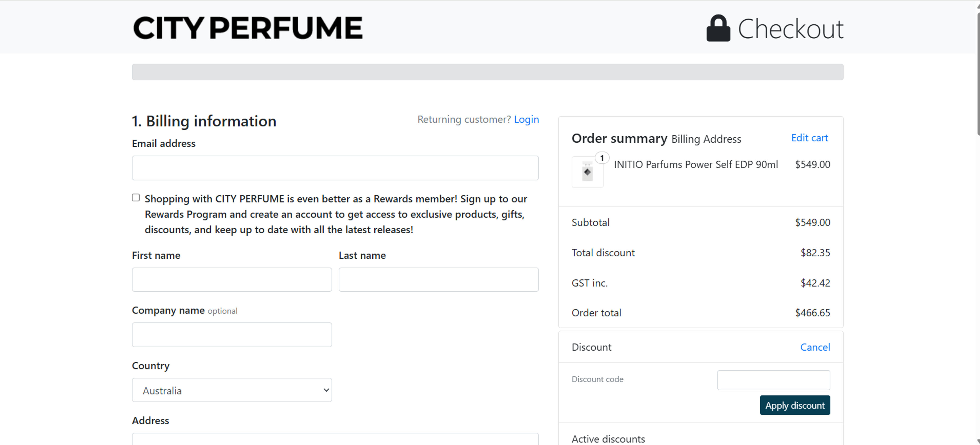Focus the Email address field
Viewport: 980px width, 445px height.
(335, 168)
